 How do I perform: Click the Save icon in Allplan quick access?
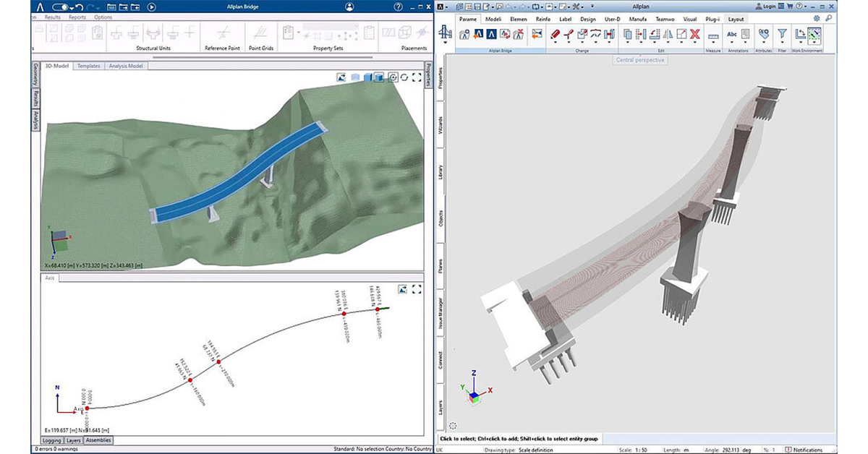tap(479, 7)
